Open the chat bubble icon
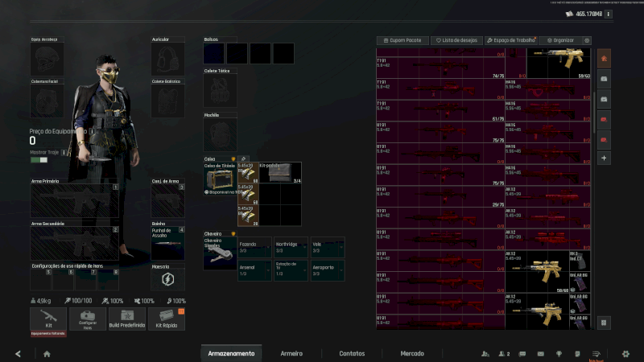This screenshot has height=362, width=644. tap(522, 354)
